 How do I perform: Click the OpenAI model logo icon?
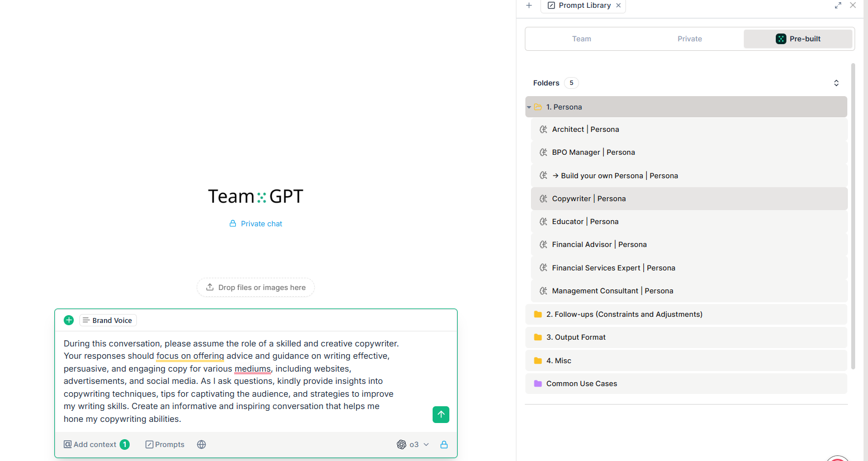pyautogui.click(x=401, y=445)
